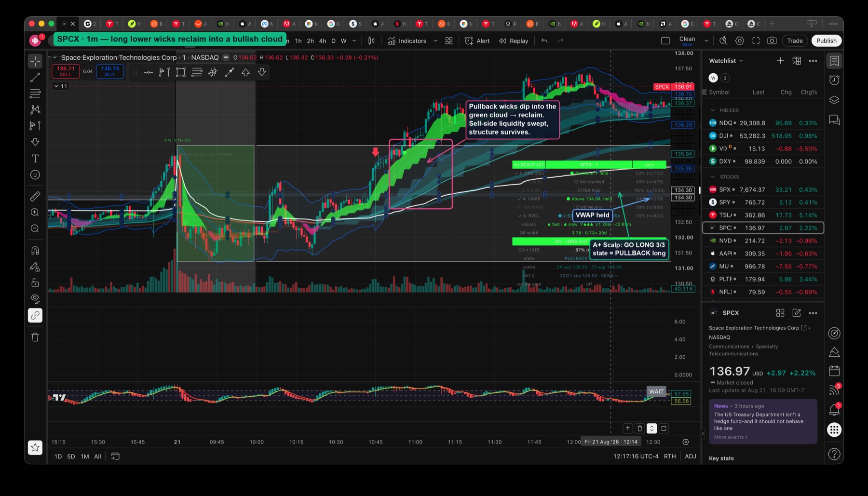Open More events link
The image size is (868, 496).
point(731,437)
